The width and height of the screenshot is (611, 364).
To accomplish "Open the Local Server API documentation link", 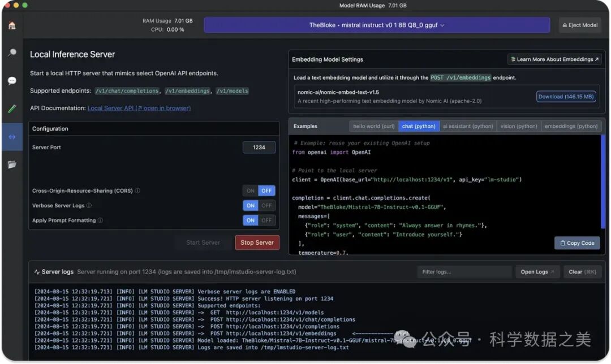I will (139, 108).
